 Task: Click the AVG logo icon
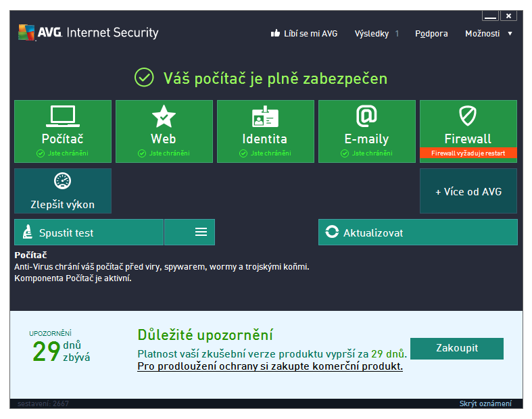pyautogui.click(x=26, y=32)
